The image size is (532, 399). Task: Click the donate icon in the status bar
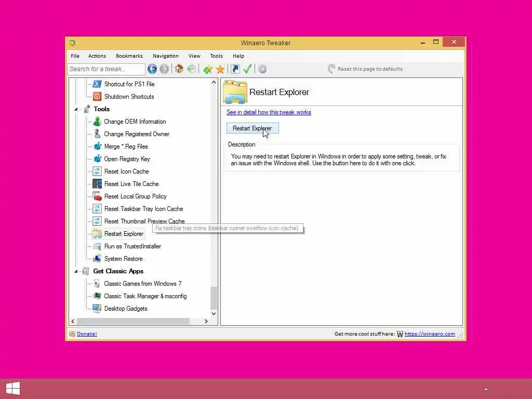(72, 334)
